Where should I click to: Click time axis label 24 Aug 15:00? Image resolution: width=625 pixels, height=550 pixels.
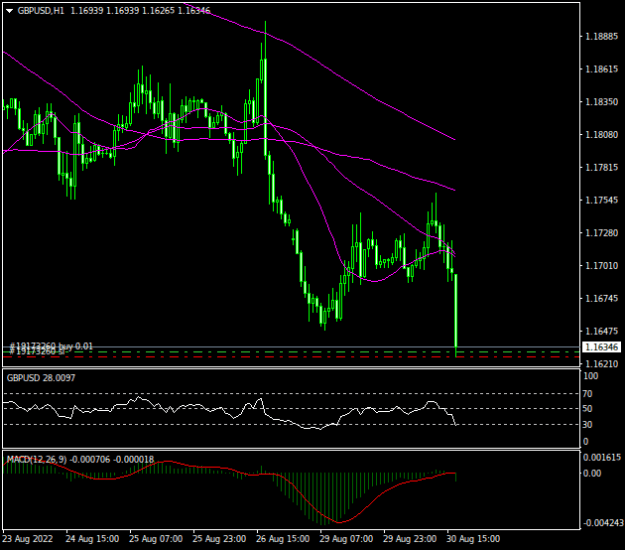pyautogui.click(x=92, y=539)
